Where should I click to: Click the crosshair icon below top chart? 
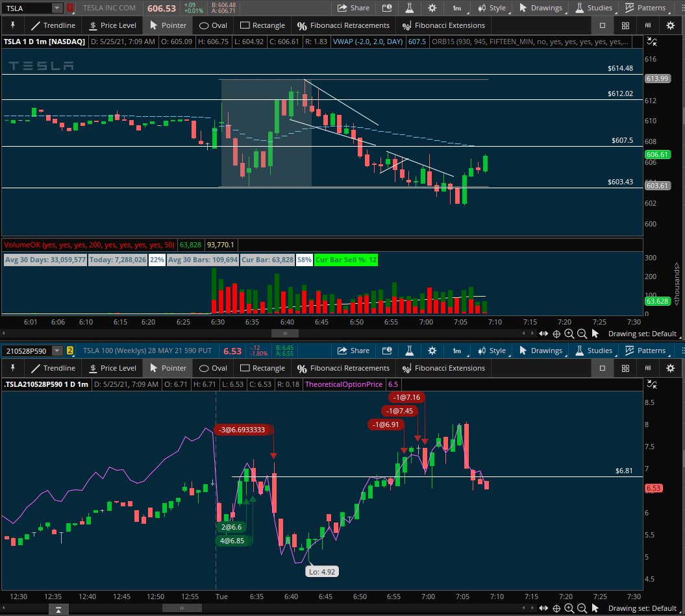(x=556, y=334)
